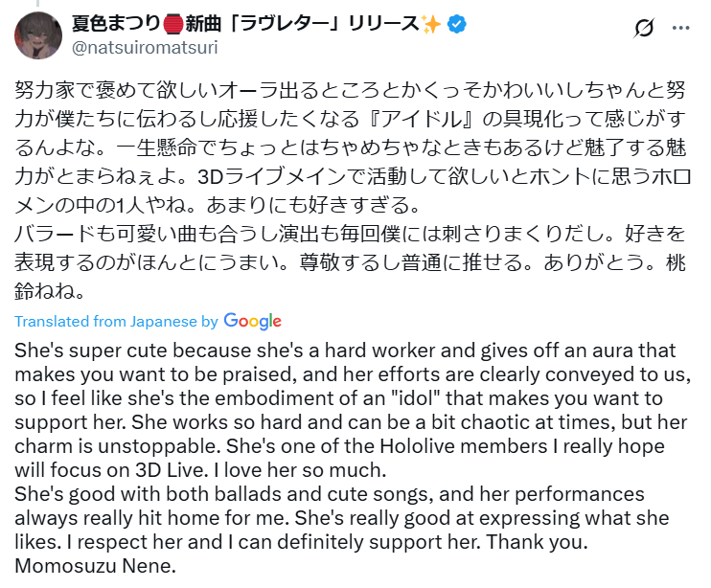This screenshot has width=711, height=588.
Task: Open the 夏色まつり display name profile link
Action: 116,24
